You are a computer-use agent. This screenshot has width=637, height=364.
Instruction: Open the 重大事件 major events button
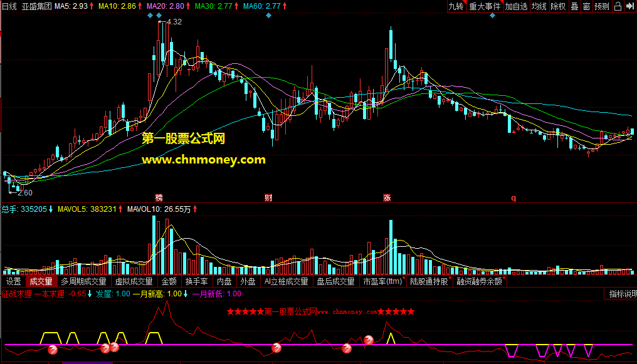tap(485, 6)
